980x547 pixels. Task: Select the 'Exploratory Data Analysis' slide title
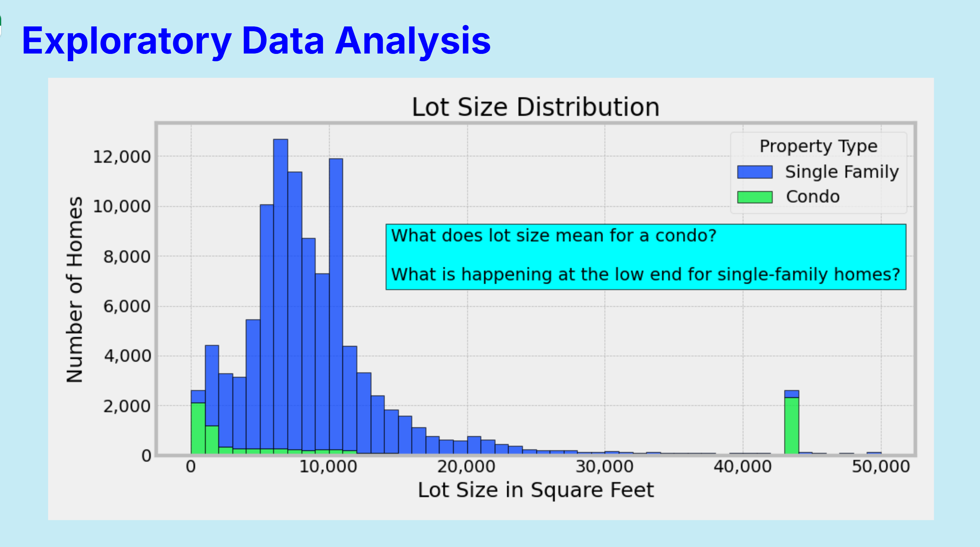(256, 41)
